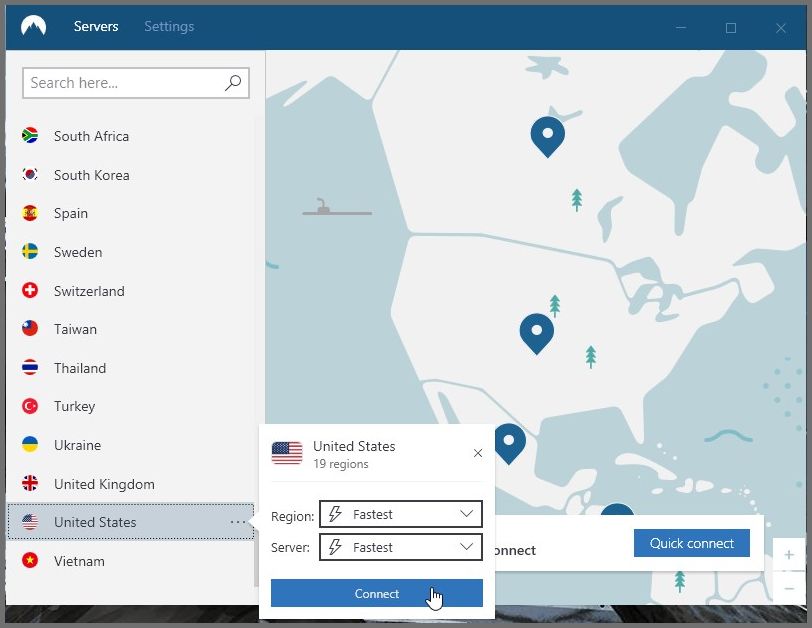Choose United States from the server list
The image size is (812, 628).
[x=130, y=522]
